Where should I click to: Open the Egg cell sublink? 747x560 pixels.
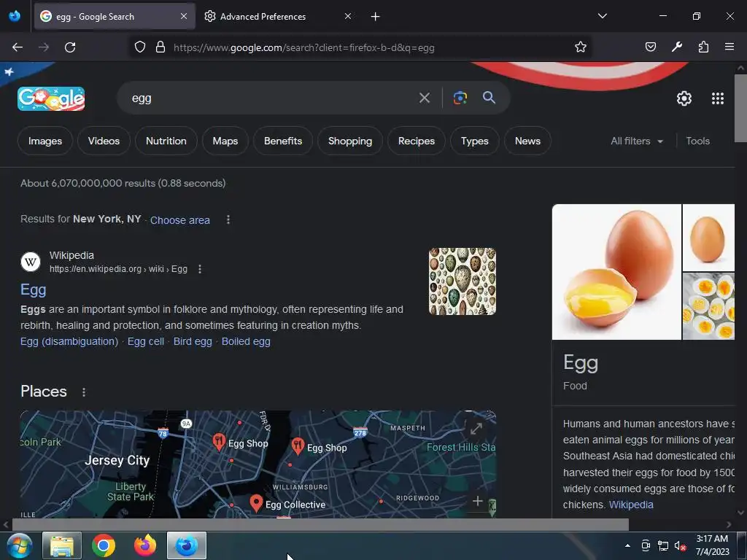click(145, 341)
